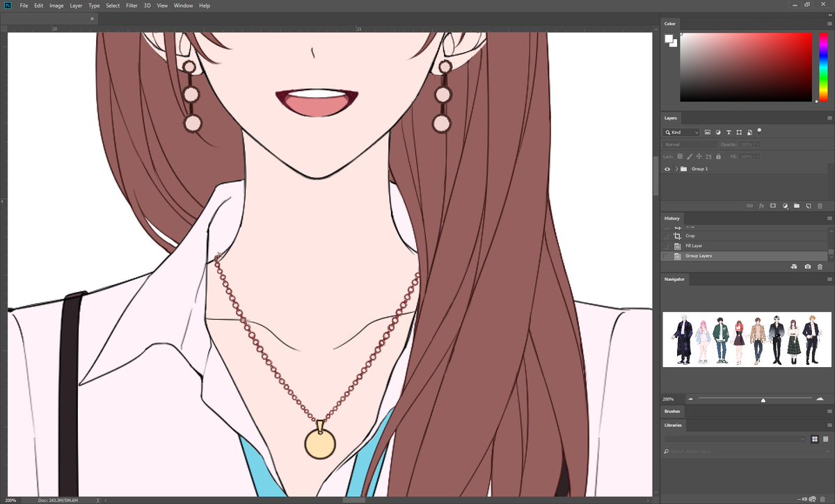
Task: Open the Opacity dropdown arrow
Action: [758, 145]
